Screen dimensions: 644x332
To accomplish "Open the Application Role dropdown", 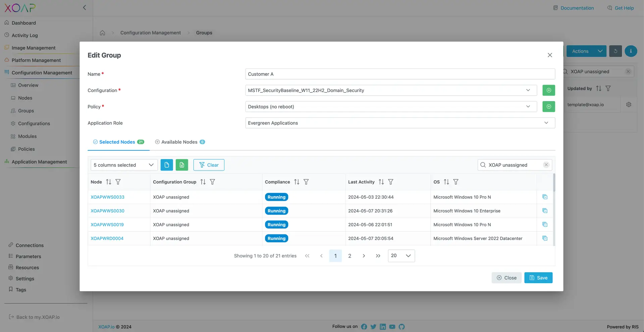I will (400, 123).
